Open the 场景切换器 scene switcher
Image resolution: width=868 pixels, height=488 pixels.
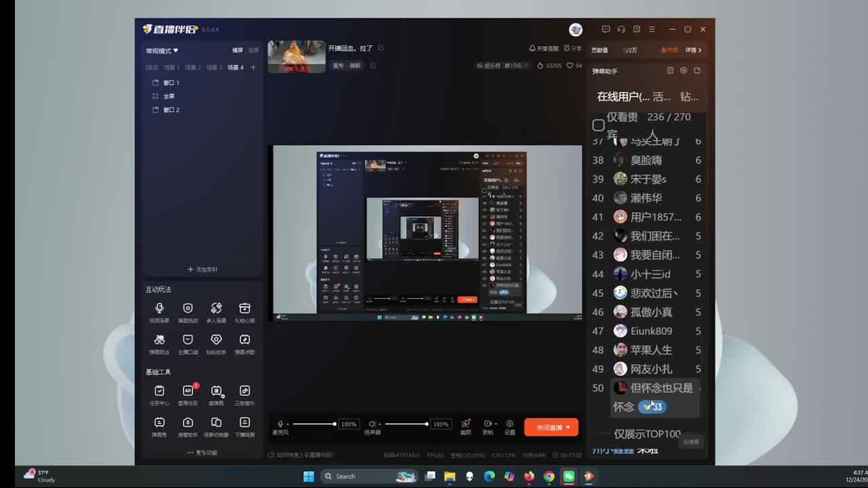(216, 427)
